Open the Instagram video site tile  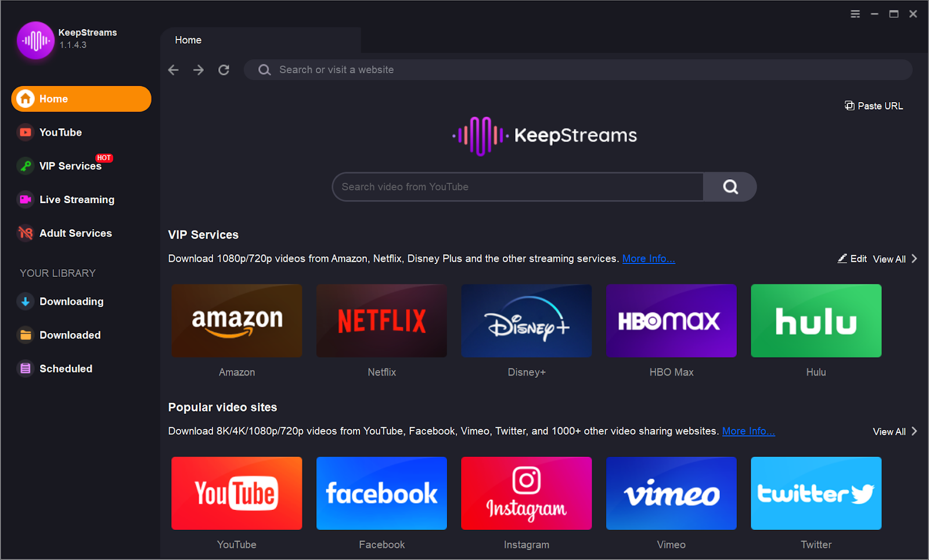pyautogui.click(x=527, y=493)
